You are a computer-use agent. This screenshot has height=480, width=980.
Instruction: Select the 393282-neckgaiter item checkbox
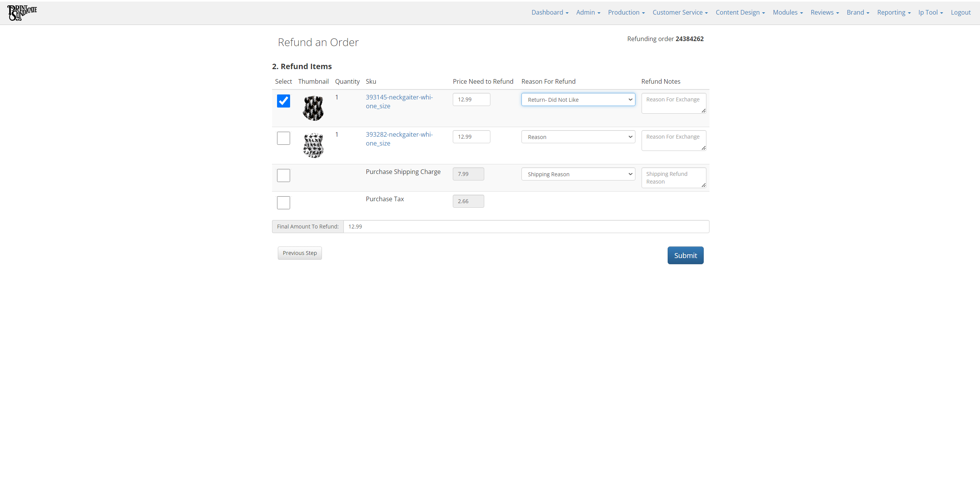[x=284, y=138]
